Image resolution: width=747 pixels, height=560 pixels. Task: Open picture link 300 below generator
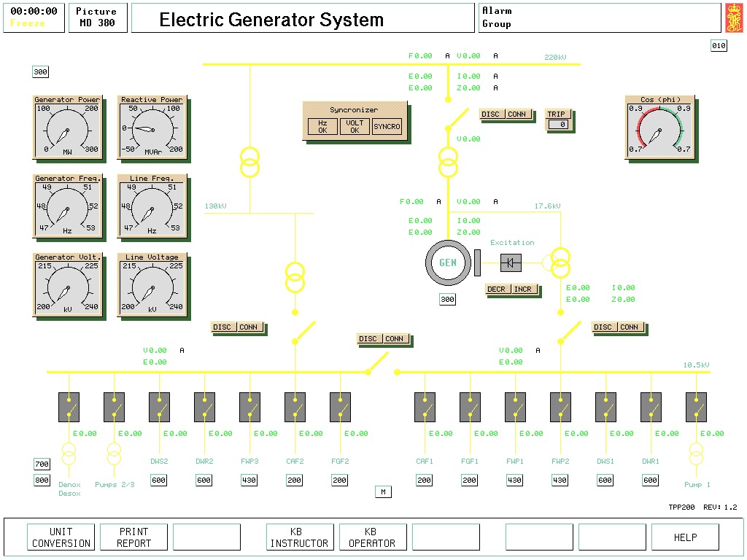click(447, 300)
